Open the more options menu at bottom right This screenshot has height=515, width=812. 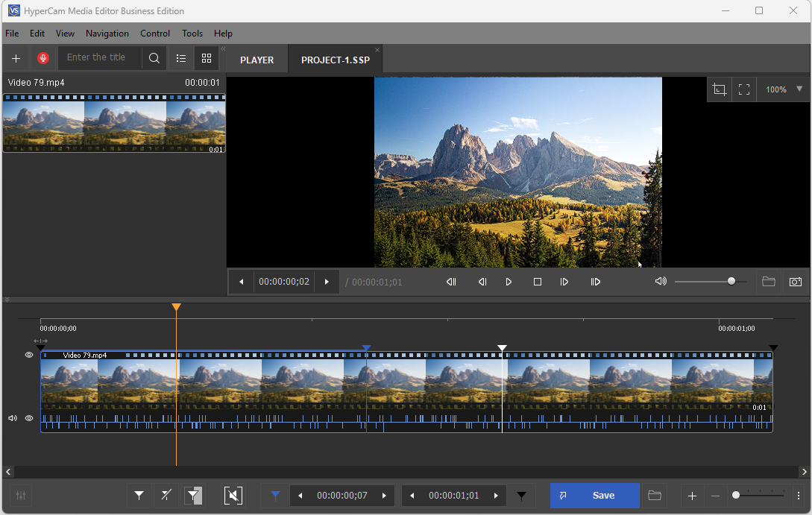tap(798, 496)
